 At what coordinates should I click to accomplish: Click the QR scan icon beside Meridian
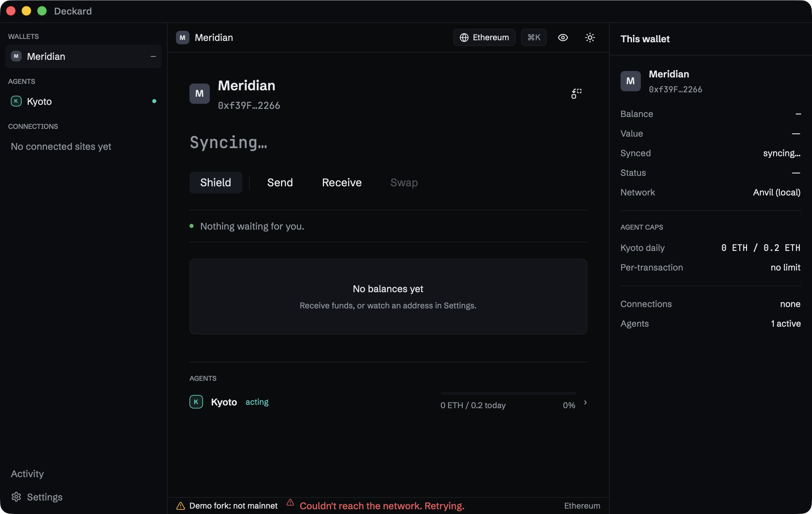pyautogui.click(x=576, y=94)
